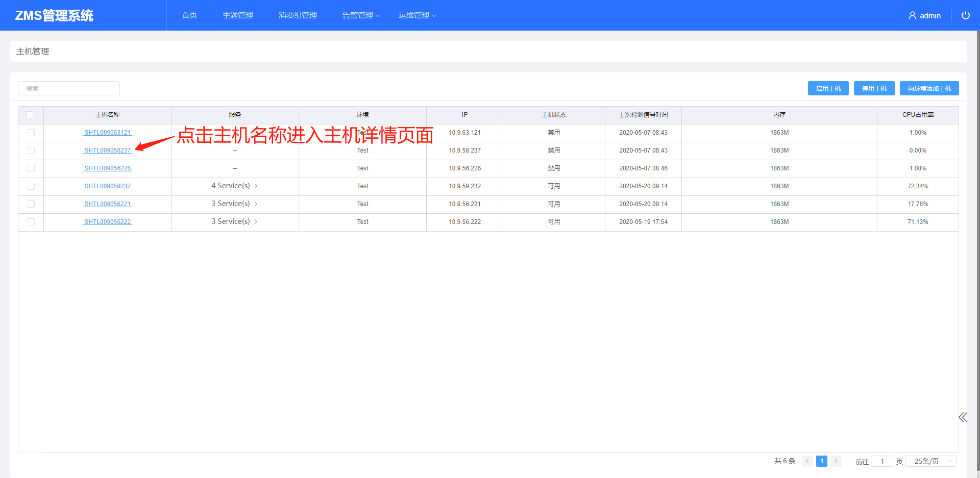Click the admin username label
The image size is (980, 478).
click(930, 16)
